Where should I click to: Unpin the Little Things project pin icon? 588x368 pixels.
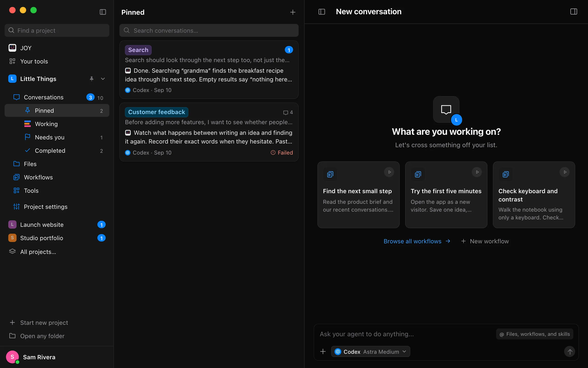(91, 79)
